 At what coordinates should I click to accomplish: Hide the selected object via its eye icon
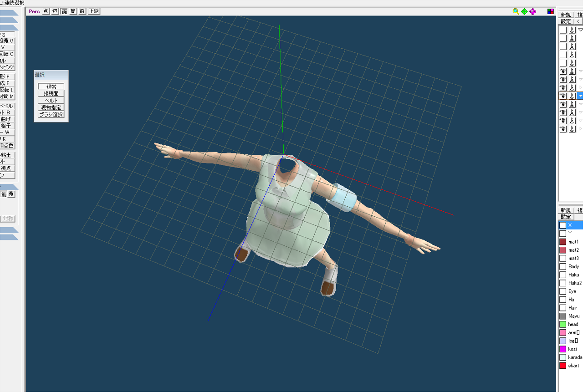[x=563, y=96]
